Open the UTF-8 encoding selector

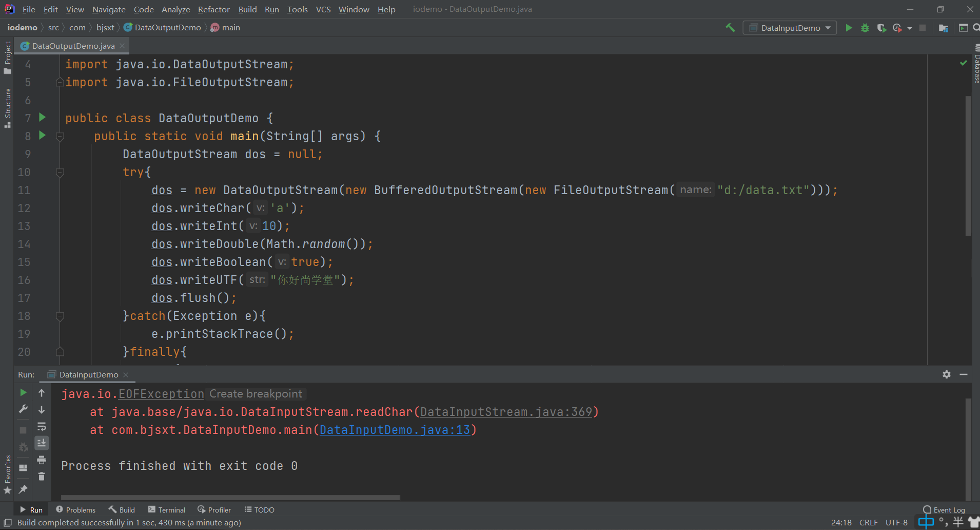pyautogui.click(x=896, y=523)
